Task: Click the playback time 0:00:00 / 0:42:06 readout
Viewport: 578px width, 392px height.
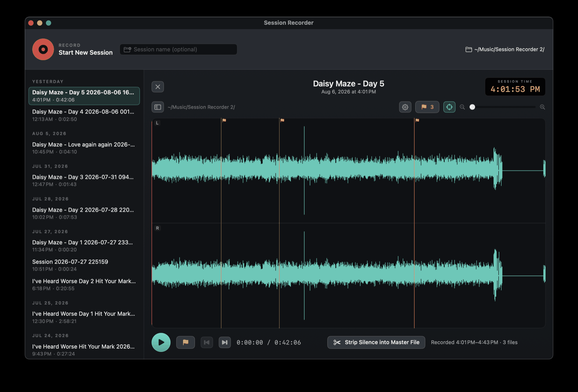Action: (269, 342)
